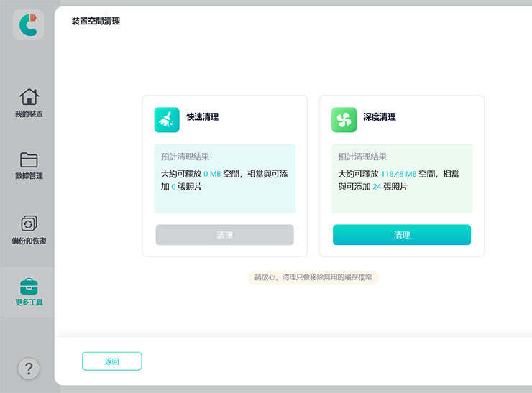Click the 24 張照片 estimate text

tap(390, 187)
